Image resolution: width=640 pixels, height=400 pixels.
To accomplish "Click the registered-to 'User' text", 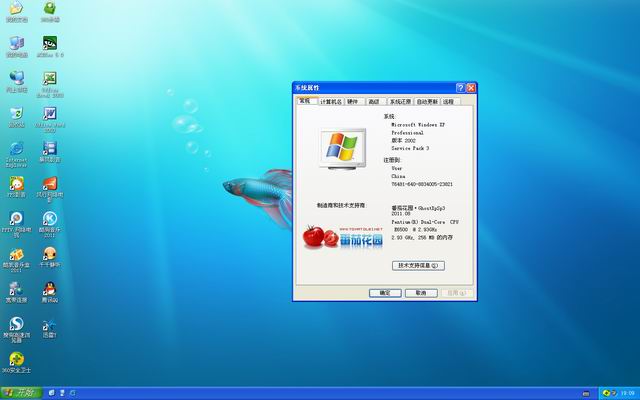I will 397,169.
